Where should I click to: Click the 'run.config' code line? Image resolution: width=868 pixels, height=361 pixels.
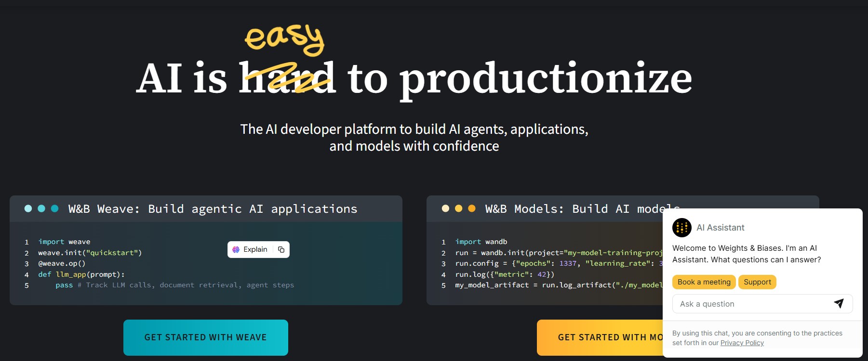point(559,263)
